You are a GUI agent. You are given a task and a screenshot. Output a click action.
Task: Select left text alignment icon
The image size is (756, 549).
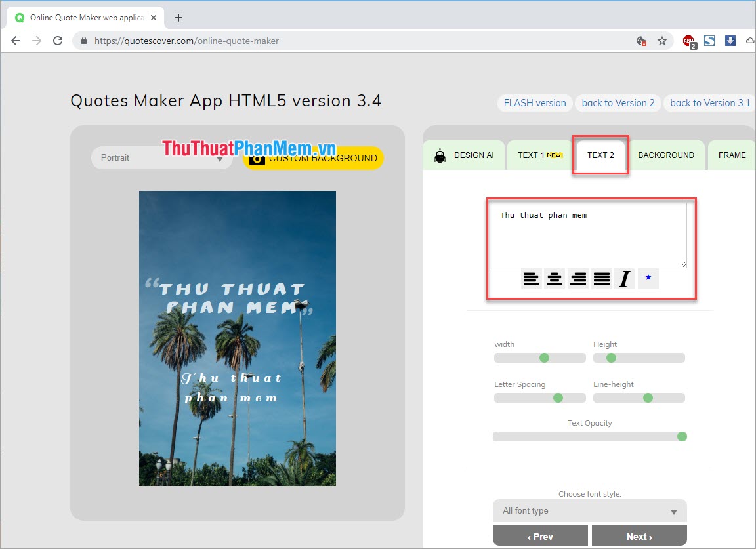point(531,278)
